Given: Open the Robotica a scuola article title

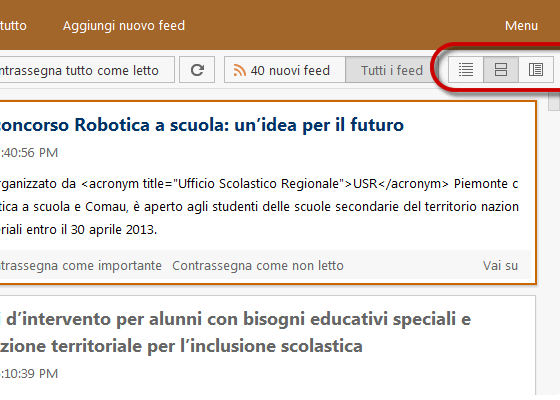Looking at the screenshot, I should (x=202, y=125).
